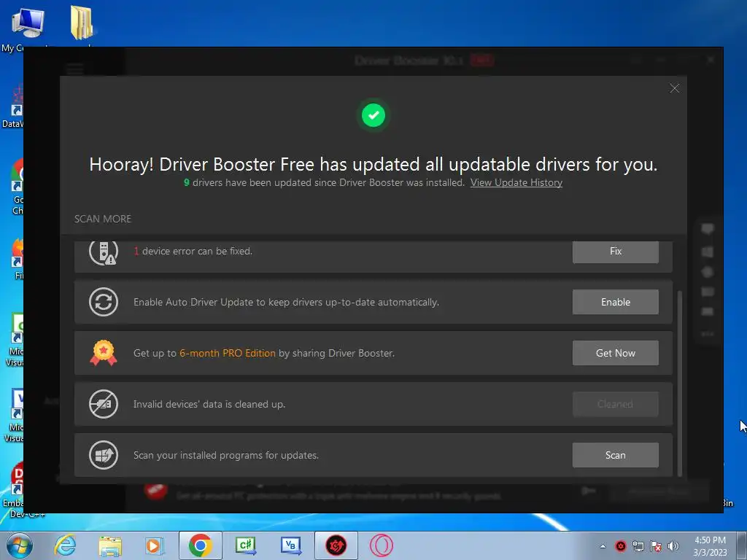747x560 pixels.
Task: Click the '6-month PRO Edition' orange text
Action: tap(228, 353)
